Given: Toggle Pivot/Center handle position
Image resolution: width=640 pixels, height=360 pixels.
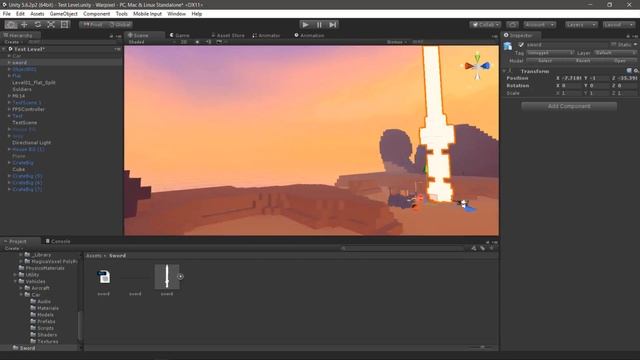Looking at the screenshot, I should tap(93, 24).
